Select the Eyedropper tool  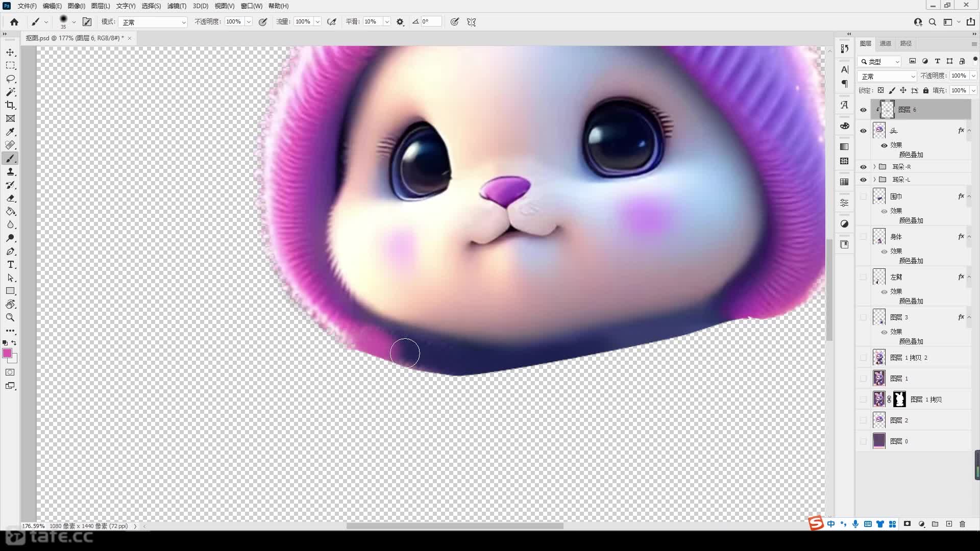(10, 132)
